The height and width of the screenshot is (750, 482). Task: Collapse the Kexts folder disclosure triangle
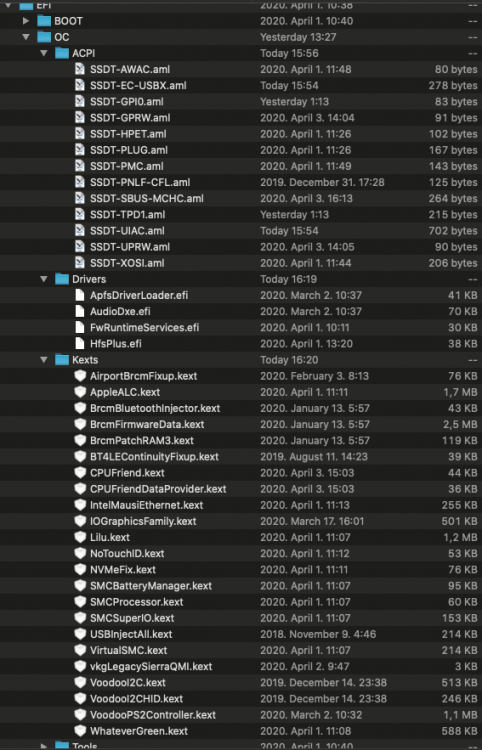click(44, 360)
